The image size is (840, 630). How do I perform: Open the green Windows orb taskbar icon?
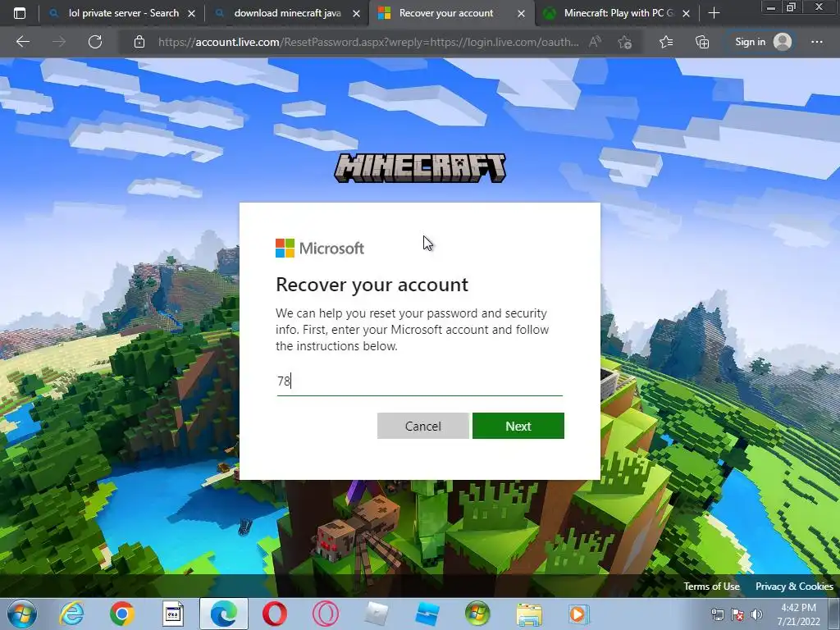[x=477, y=614]
